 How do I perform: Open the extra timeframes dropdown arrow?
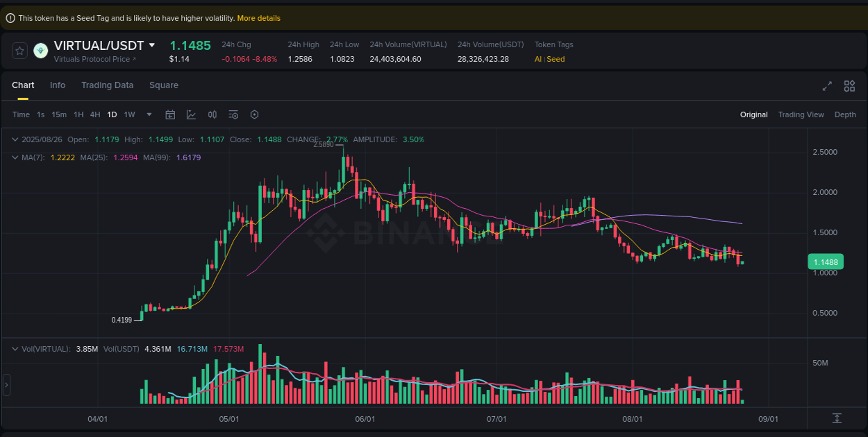(148, 114)
